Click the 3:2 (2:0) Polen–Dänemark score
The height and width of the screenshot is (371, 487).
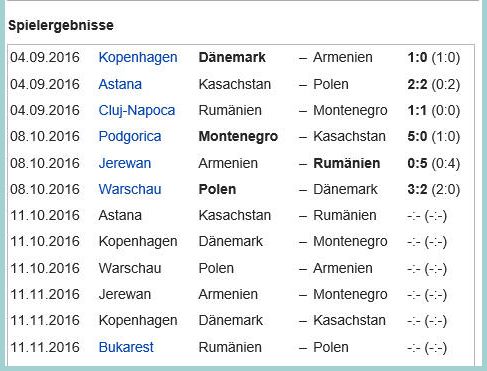[434, 190]
